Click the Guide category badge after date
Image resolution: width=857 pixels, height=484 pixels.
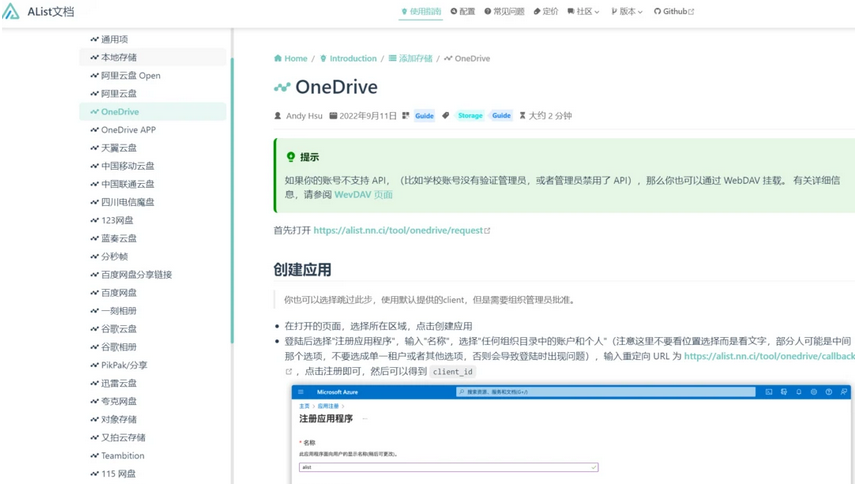tap(424, 115)
